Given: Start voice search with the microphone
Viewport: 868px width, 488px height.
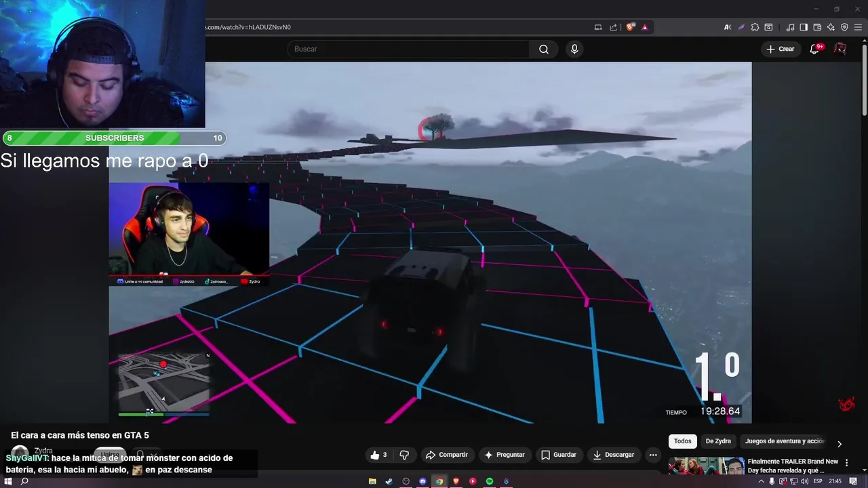Looking at the screenshot, I should [574, 49].
